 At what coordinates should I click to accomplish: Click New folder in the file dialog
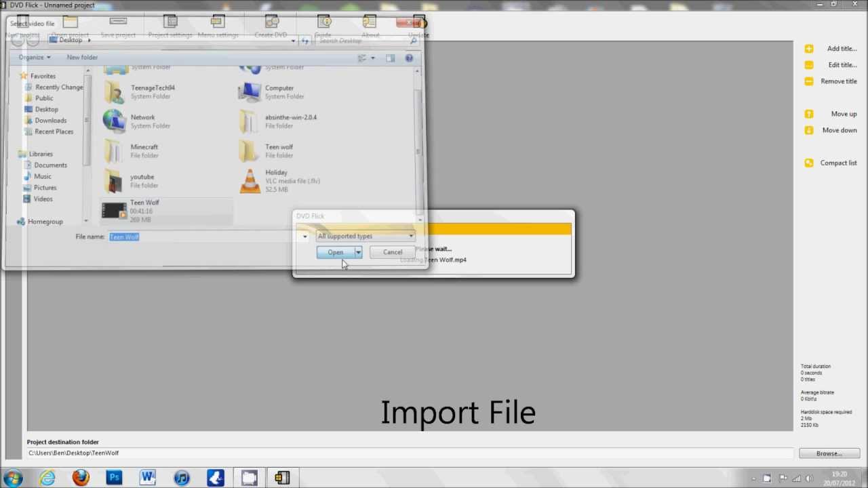[x=82, y=58]
